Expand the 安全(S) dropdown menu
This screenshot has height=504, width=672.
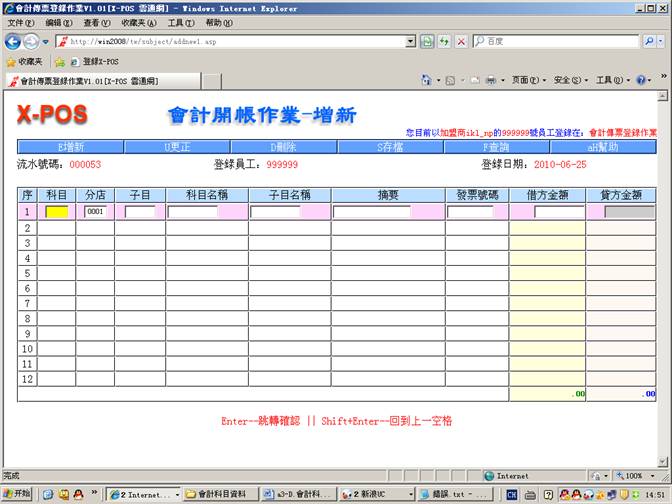567,80
